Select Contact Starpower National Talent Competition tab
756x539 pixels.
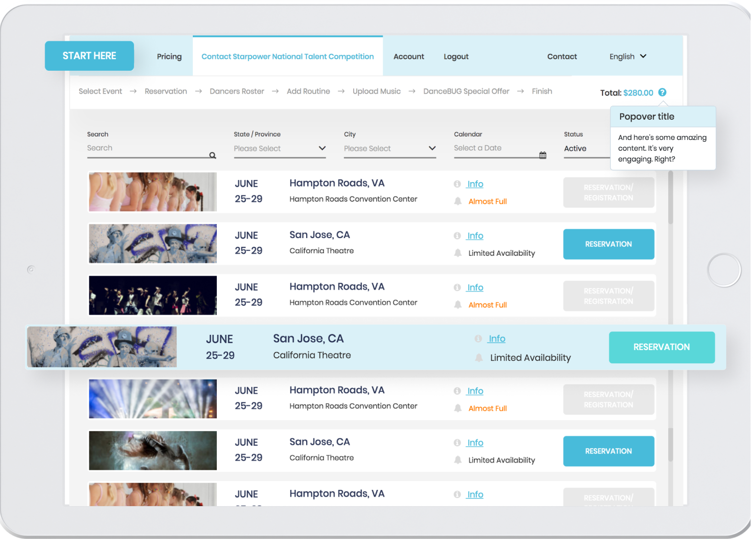(287, 56)
